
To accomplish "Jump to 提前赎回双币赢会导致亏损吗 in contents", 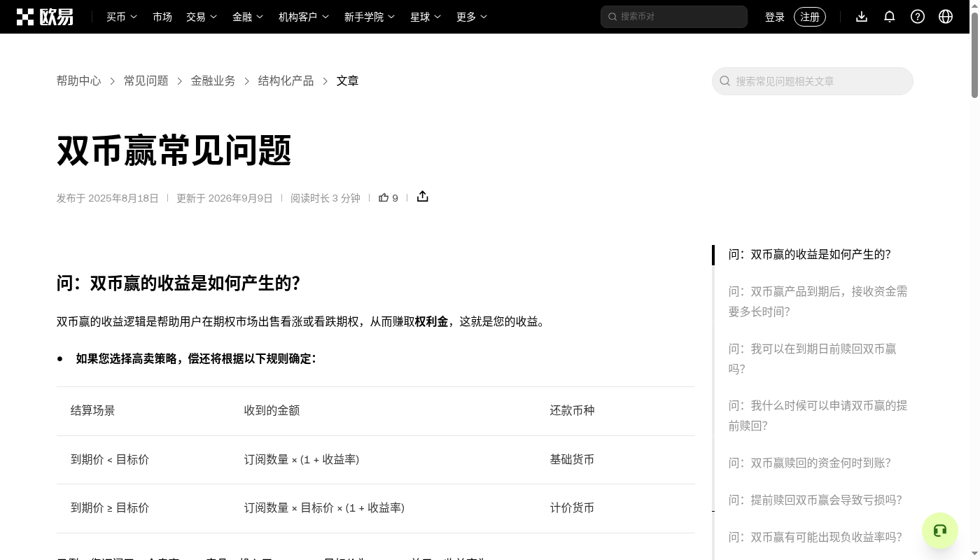I will (x=815, y=500).
